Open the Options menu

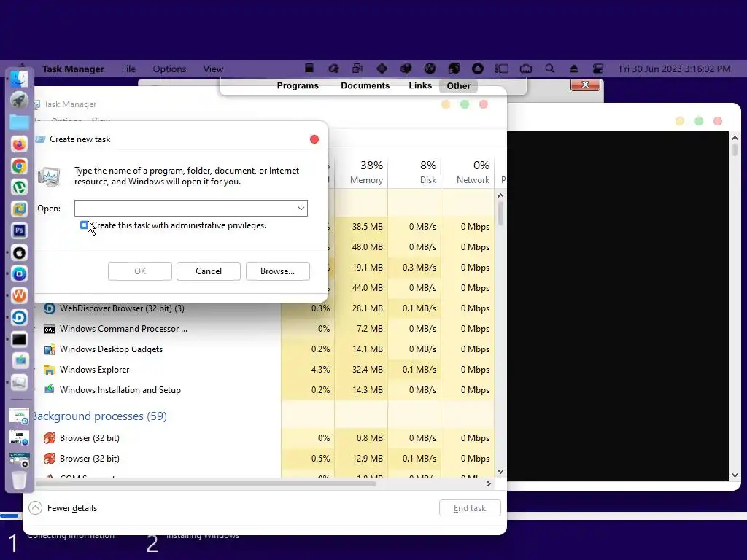(169, 69)
